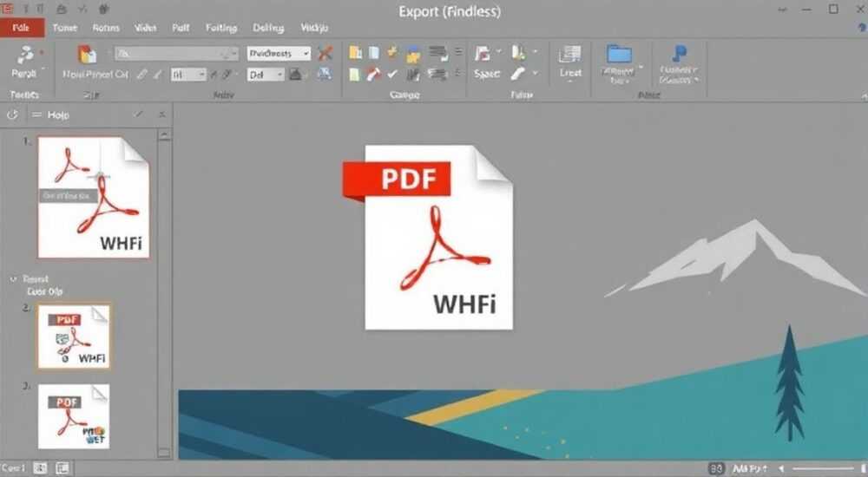Select slide thumbnail 1
The width and height of the screenshot is (868, 477).
pos(94,198)
